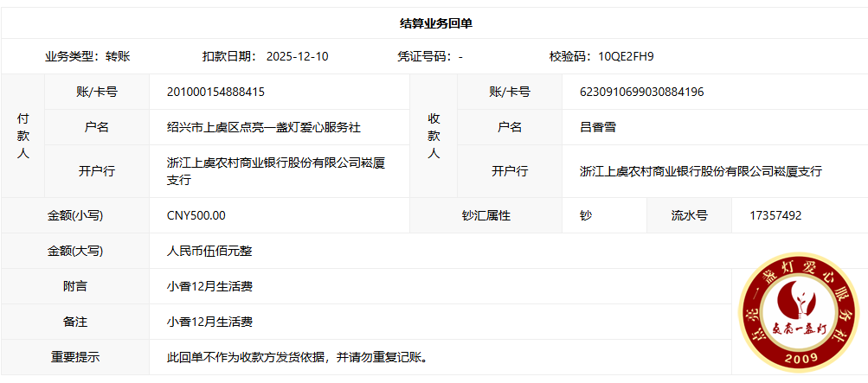This screenshot has width=868, height=383.
Task: Click the 钞汇属性 value 钞
Action: [586, 215]
